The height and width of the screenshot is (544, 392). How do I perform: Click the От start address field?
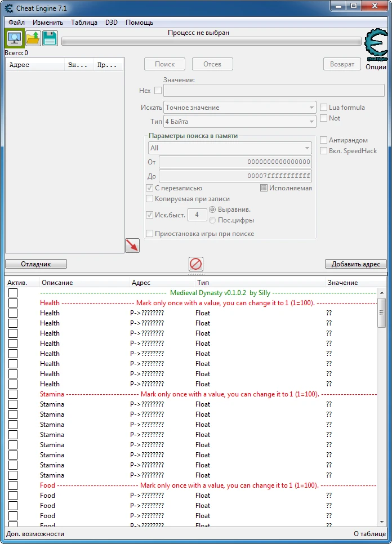[x=235, y=162]
